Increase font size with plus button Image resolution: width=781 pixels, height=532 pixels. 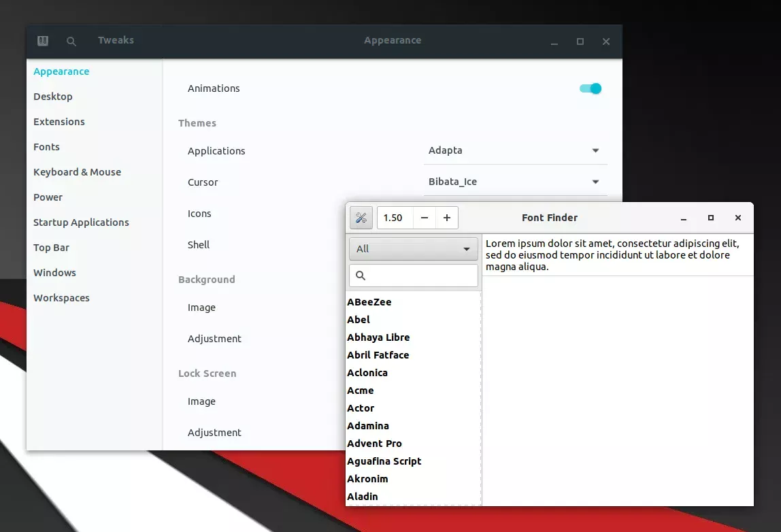447,218
